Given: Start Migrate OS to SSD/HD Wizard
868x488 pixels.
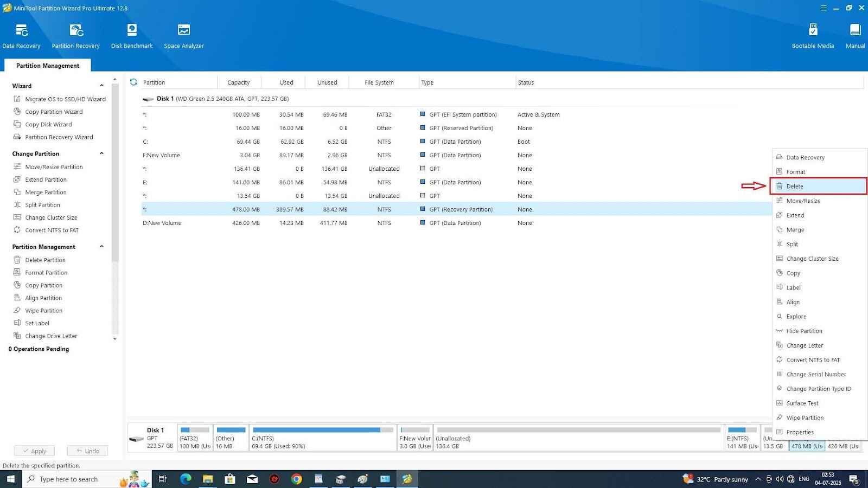Looking at the screenshot, I should point(60,99).
